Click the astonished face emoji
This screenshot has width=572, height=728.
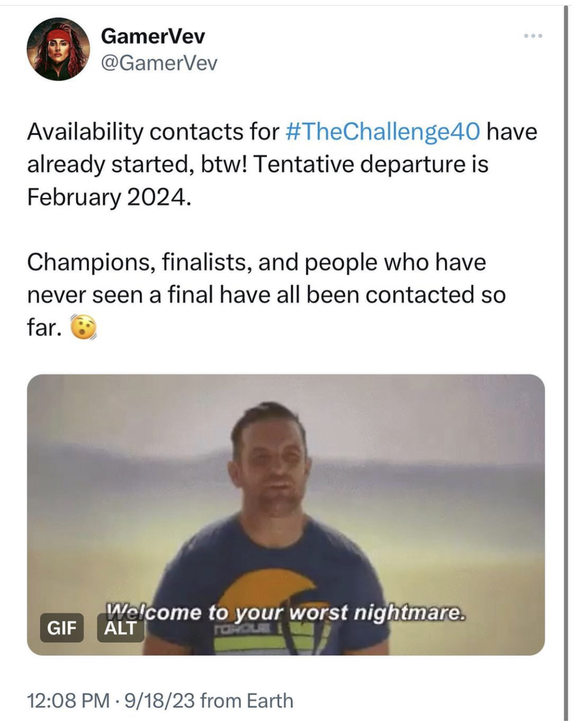click(x=82, y=327)
